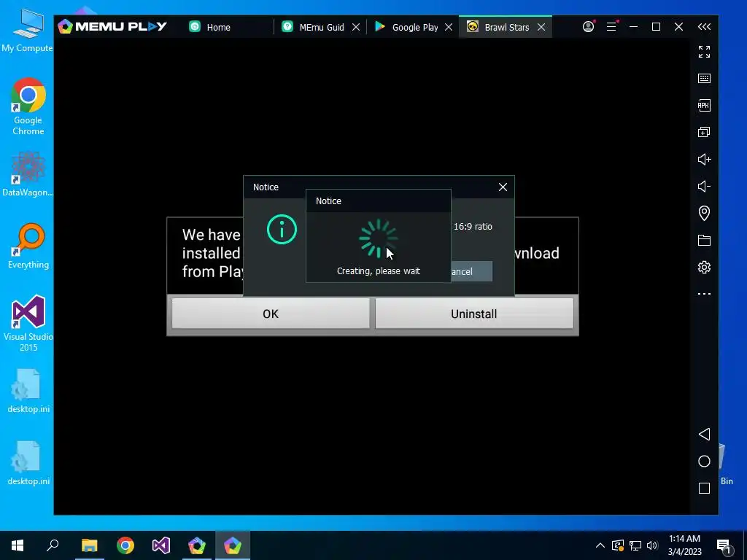
Task: Open the MEmu account profile icon
Action: click(x=589, y=27)
